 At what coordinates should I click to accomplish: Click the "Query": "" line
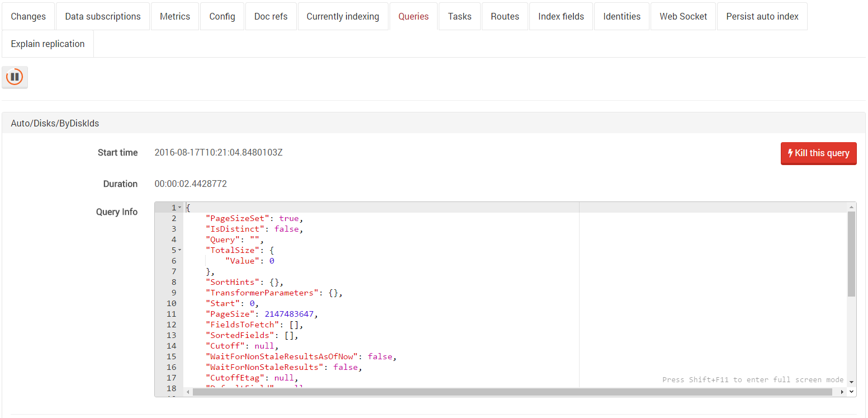[x=235, y=239]
